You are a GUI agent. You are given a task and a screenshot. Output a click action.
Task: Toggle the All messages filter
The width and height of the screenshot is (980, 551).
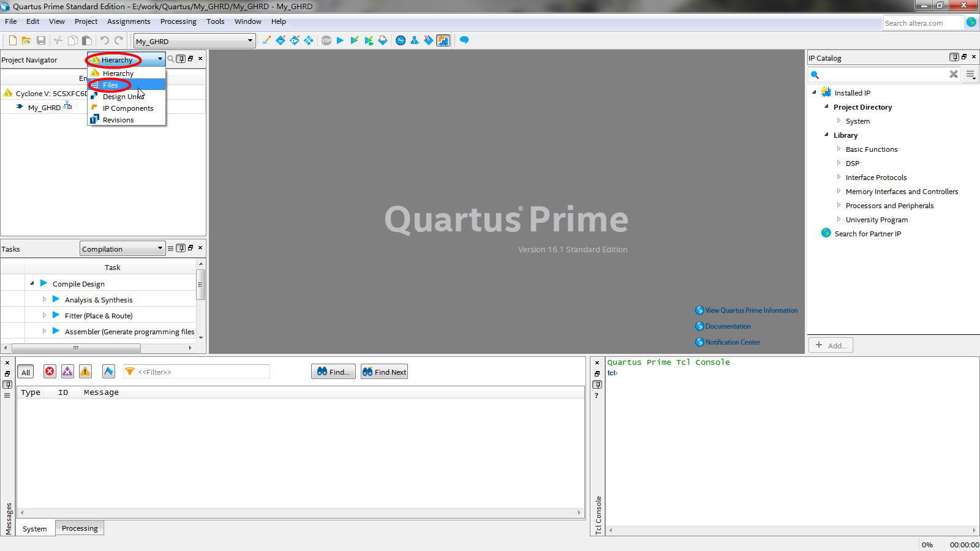(x=26, y=372)
